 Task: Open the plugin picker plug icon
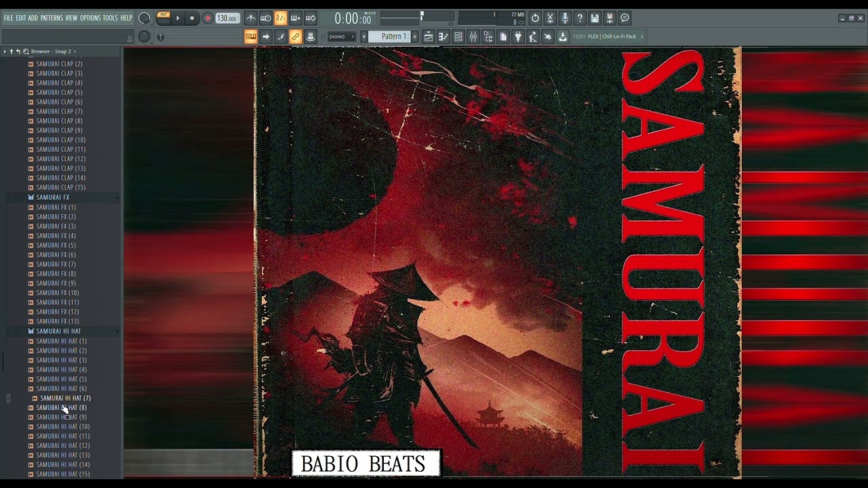pyautogui.click(x=518, y=37)
